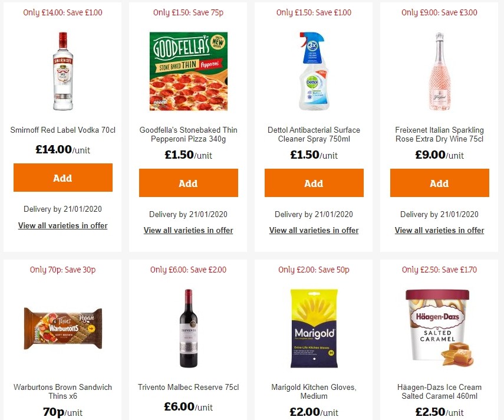
Task: View all varieties of Dettol cleaner offer
Action: 314,231
